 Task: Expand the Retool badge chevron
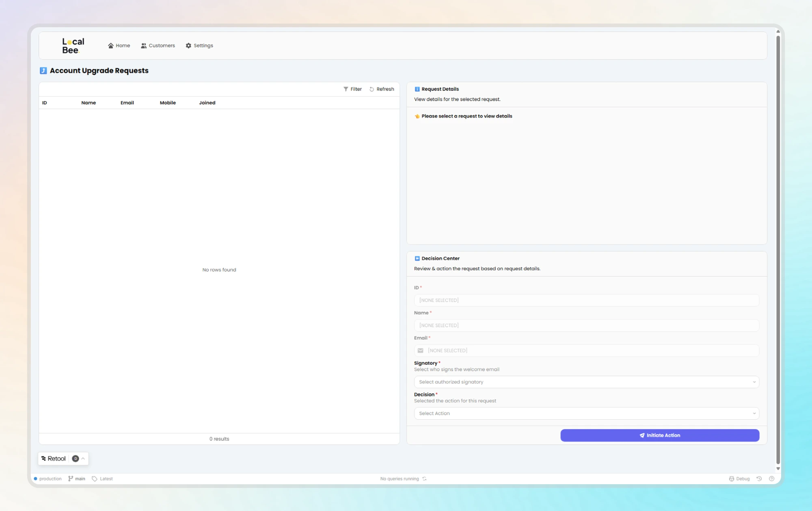click(83, 459)
